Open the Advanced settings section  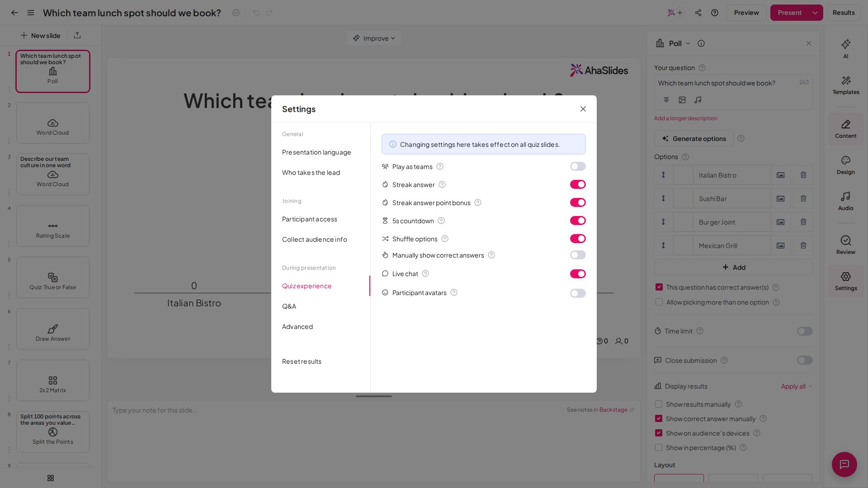tap(297, 327)
